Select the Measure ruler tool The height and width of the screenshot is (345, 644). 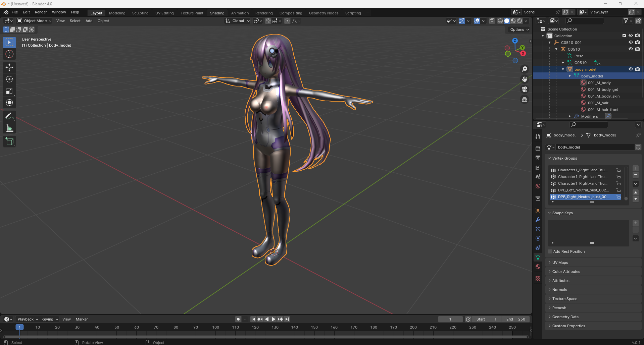pyautogui.click(x=9, y=128)
